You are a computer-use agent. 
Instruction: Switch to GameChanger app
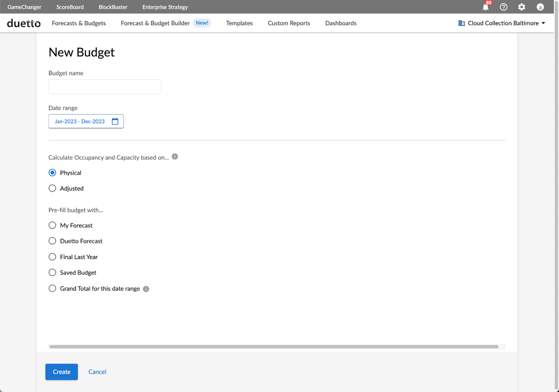(24, 7)
